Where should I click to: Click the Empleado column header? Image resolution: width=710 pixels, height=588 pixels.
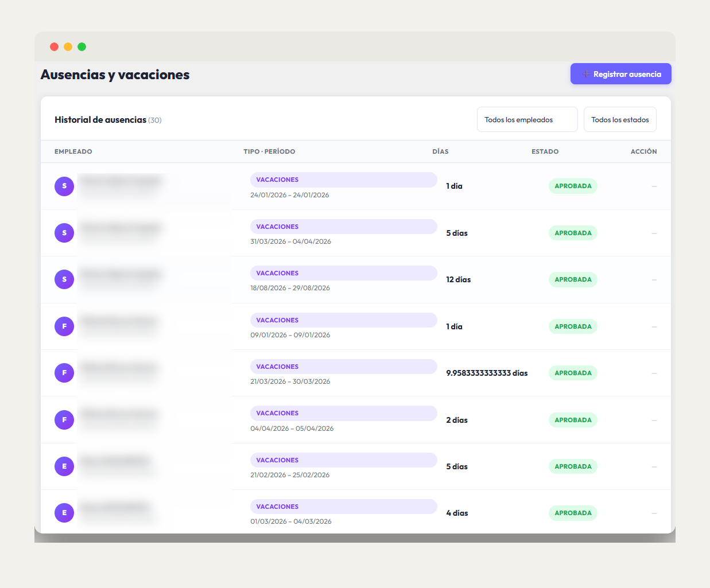tap(73, 151)
